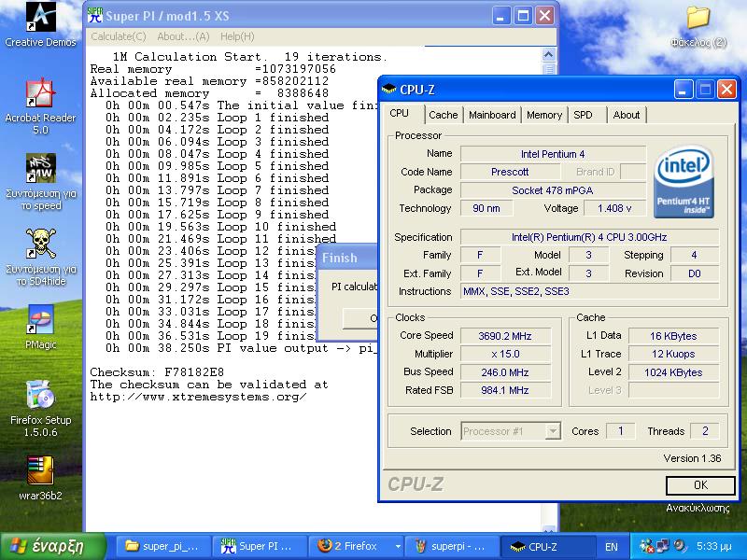Select the skull SD4hide shortcut icon
The image size is (747, 560).
coord(40,244)
